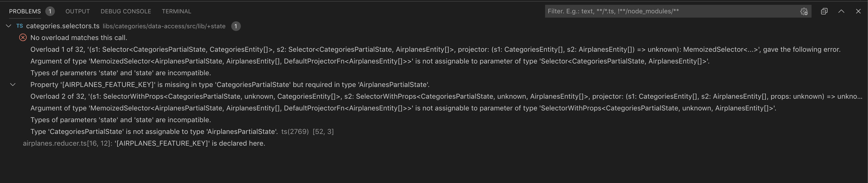The height and width of the screenshot is (183, 868).
Task: Click the categories.selectors.ts error count badge
Action: tap(236, 26)
